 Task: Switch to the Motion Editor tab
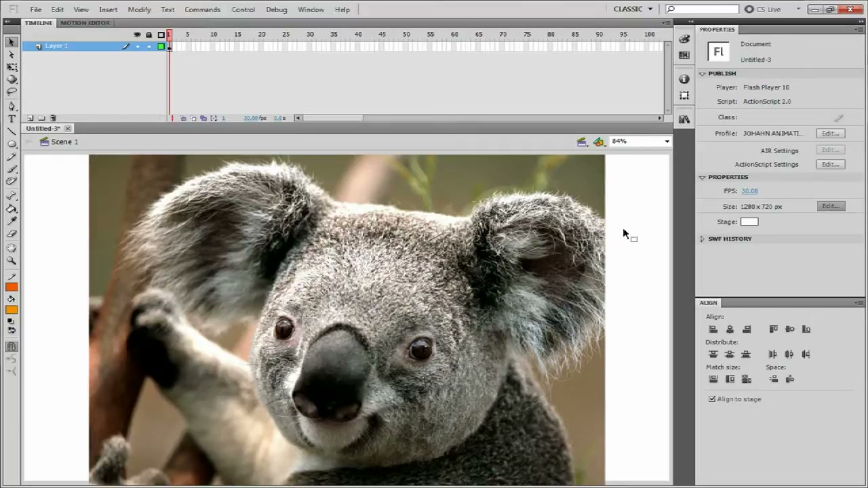pyautogui.click(x=85, y=23)
